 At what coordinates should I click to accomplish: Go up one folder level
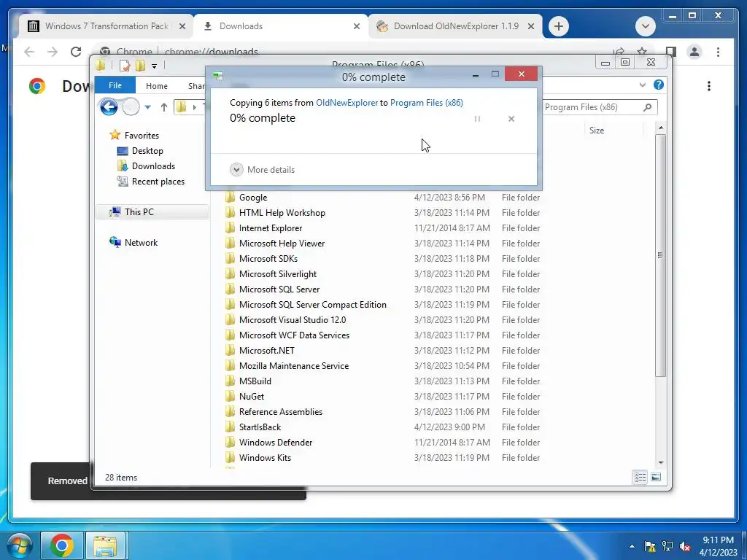[164, 107]
